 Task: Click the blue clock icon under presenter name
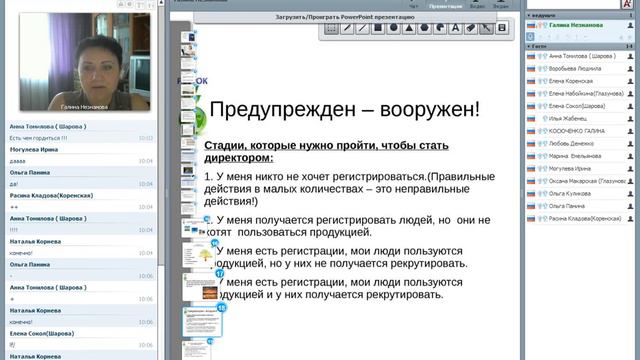pyautogui.click(x=530, y=36)
